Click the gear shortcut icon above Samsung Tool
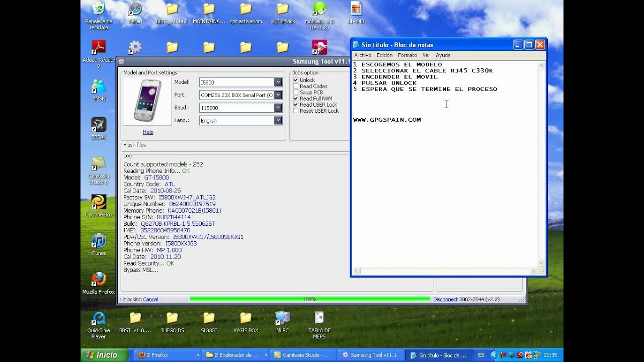Viewport: 644px width, 362px height. coord(135,48)
